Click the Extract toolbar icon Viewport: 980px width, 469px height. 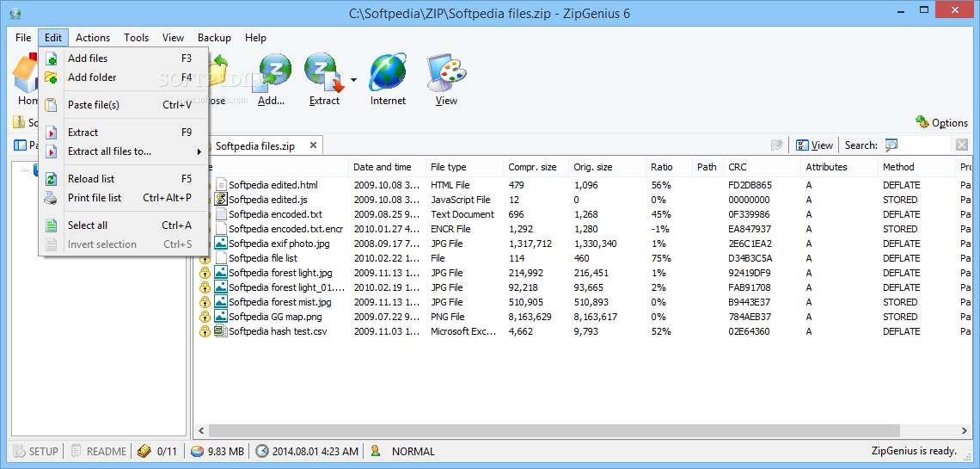324,72
